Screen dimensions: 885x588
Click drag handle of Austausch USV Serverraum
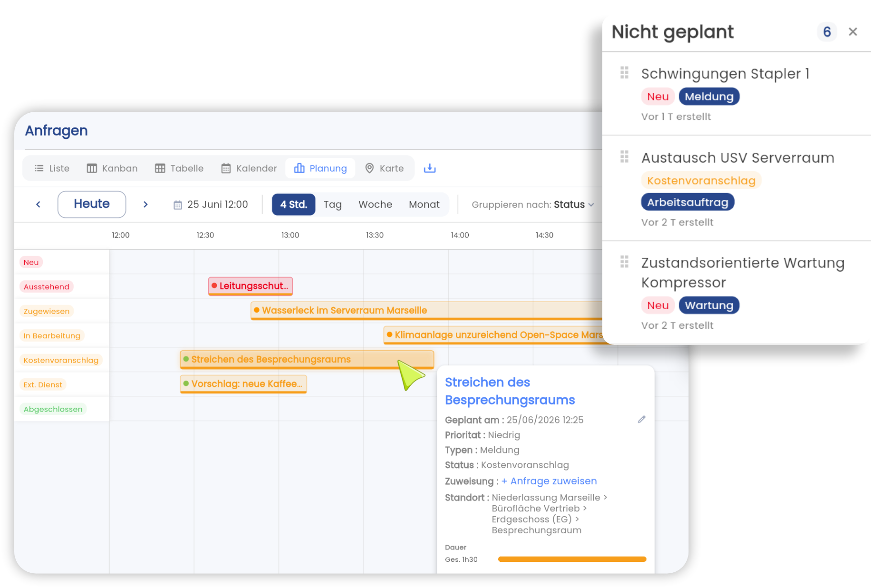coord(624,157)
